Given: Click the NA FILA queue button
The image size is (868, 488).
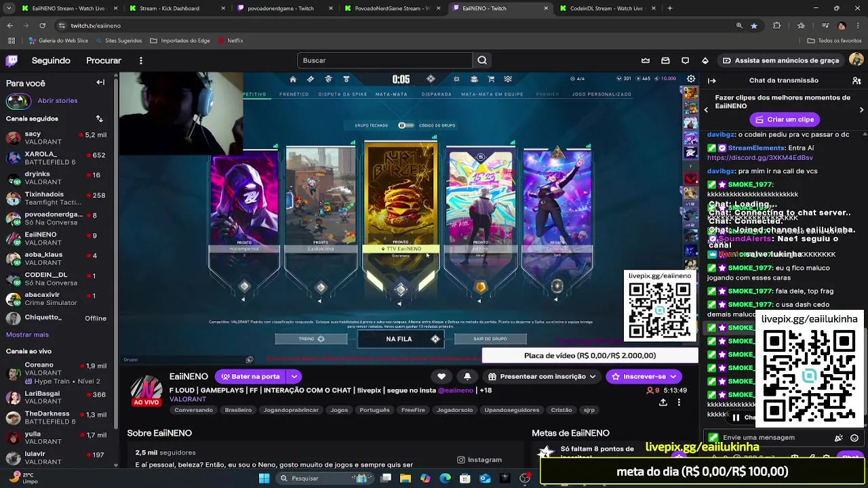Looking at the screenshot, I should 400,339.
